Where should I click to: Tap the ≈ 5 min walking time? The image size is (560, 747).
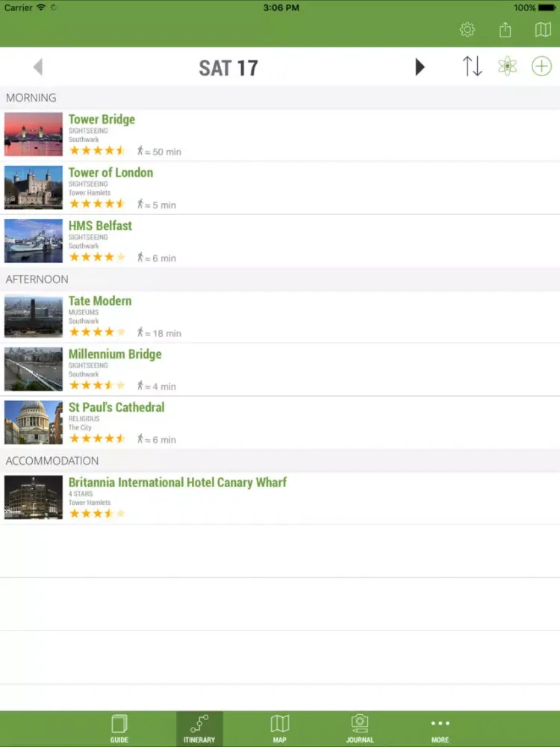click(157, 205)
